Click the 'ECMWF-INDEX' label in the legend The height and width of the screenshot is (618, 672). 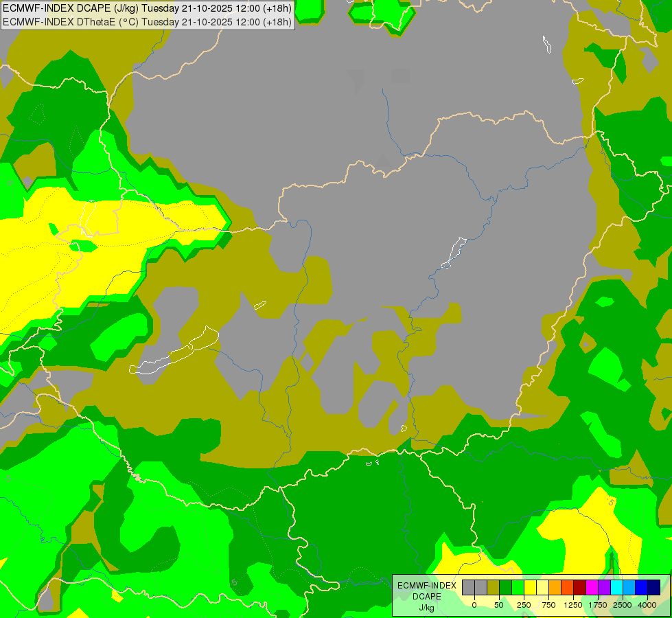click(427, 586)
